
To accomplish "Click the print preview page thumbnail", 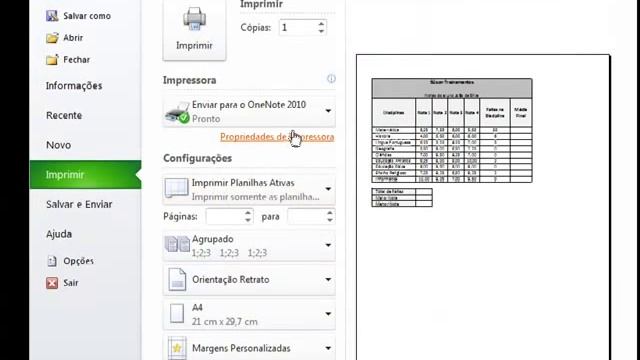I will 483,207.
